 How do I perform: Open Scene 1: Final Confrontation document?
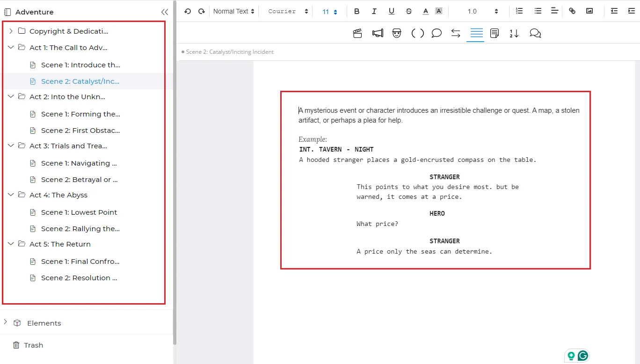(80, 262)
